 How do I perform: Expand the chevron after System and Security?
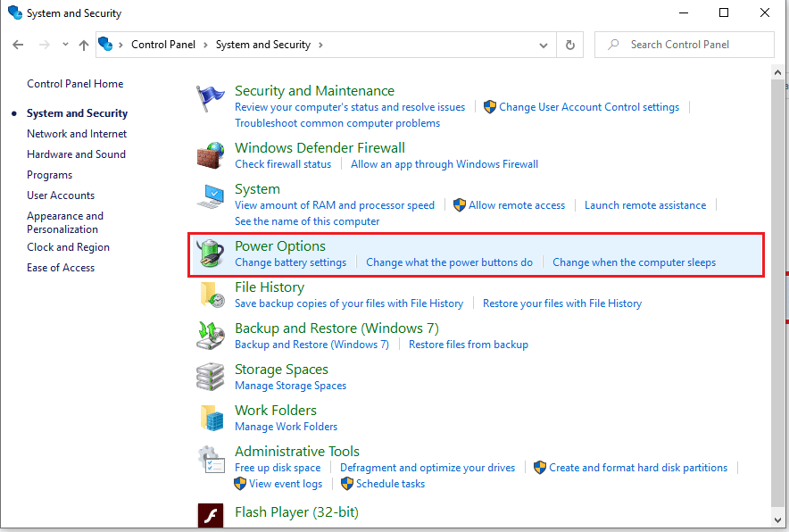click(x=320, y=45)
